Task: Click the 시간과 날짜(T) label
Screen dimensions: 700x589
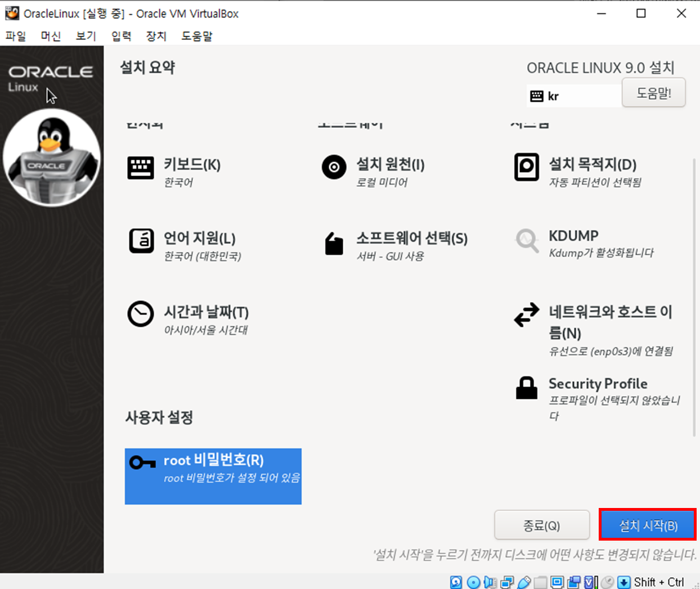Action: tap(206, 312)
